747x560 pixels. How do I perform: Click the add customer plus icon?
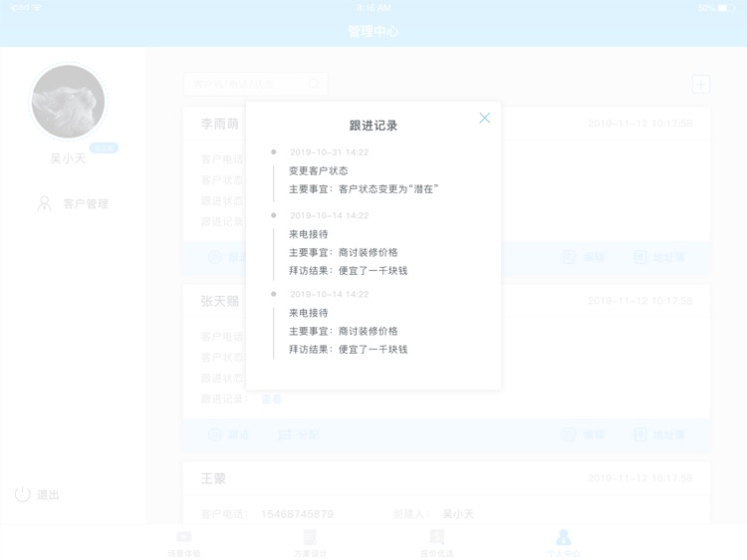click(x=701, y=85)
